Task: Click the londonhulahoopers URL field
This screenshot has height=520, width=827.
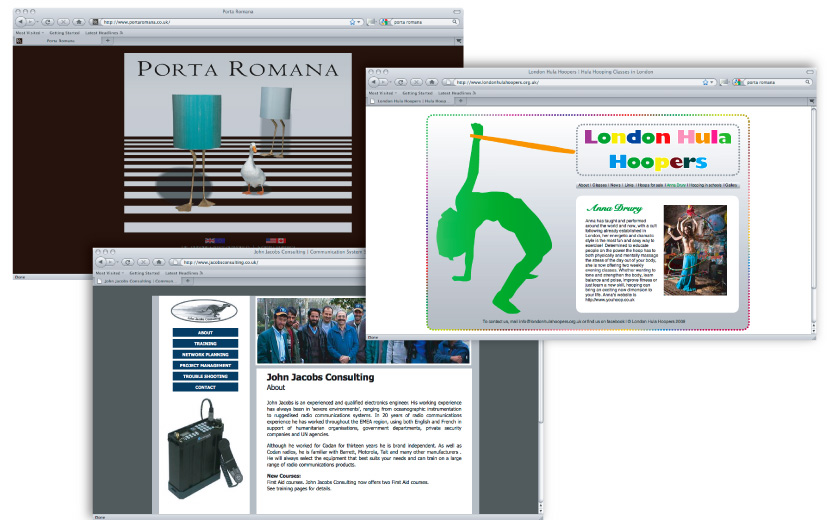Action: tap(579, 82)
